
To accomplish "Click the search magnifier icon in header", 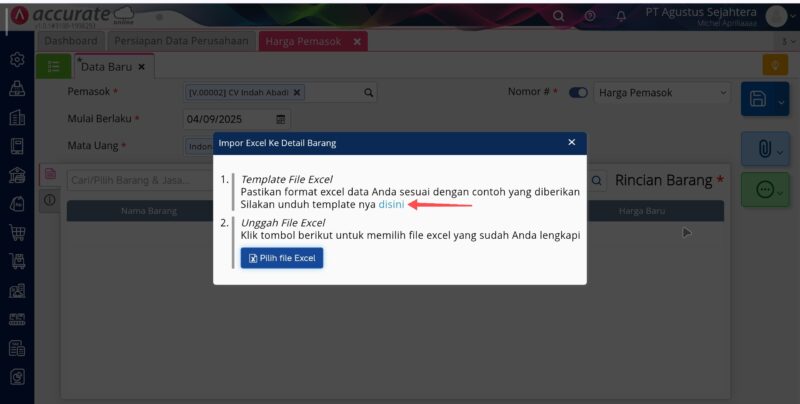I will tap(559, 16).
